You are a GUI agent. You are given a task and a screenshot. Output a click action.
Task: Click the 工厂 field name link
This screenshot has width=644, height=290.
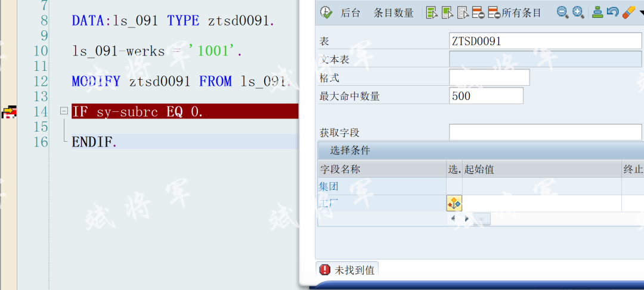point(329,203)
